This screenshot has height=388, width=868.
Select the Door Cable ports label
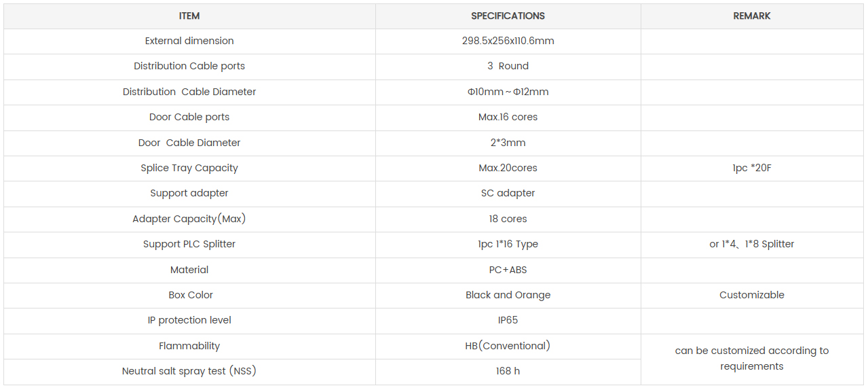coord(189,117)
